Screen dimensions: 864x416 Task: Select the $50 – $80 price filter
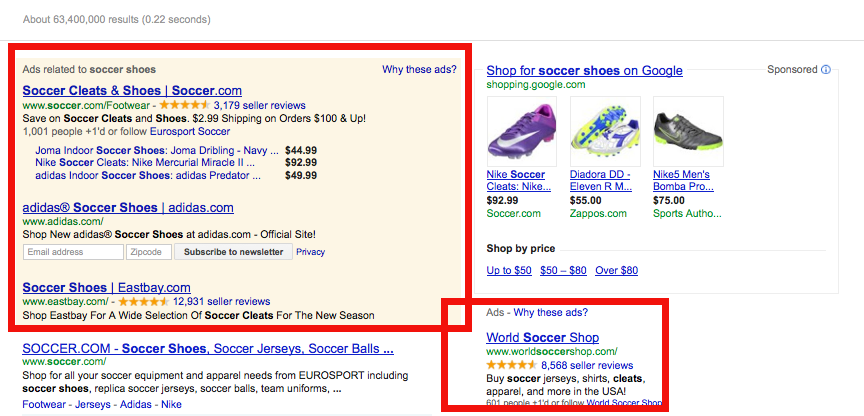pyautogui.click(x=563, y=271)
